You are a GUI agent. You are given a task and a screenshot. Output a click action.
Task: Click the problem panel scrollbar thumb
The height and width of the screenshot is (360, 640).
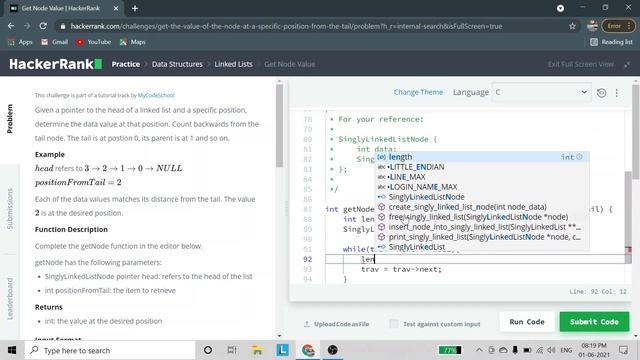(x=280, y=126)
